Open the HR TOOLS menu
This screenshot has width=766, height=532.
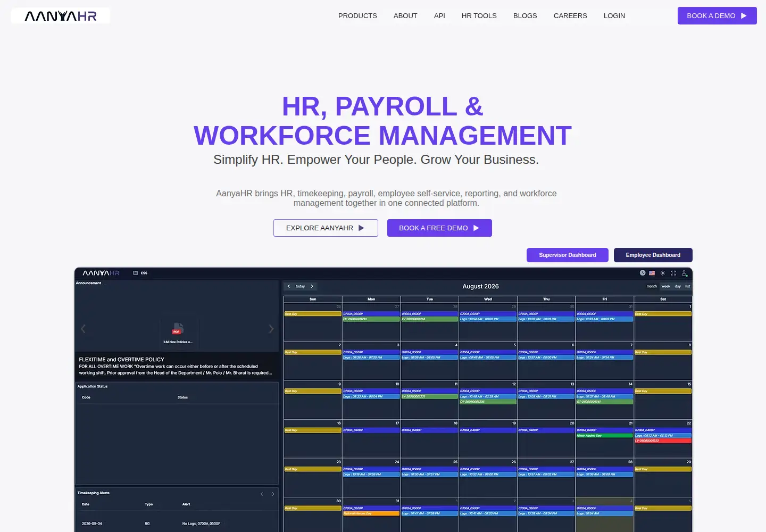479,16
